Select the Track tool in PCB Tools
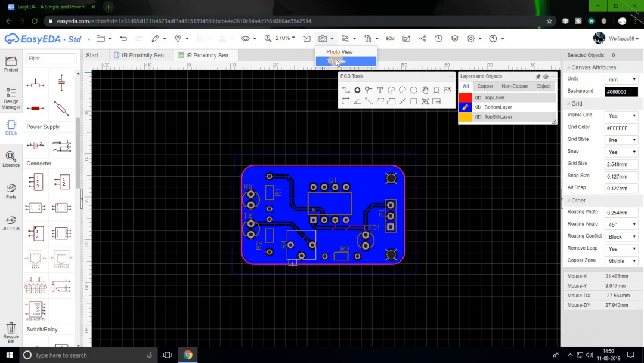The height and width of the screenshot is (363, 644). (346, 90)
